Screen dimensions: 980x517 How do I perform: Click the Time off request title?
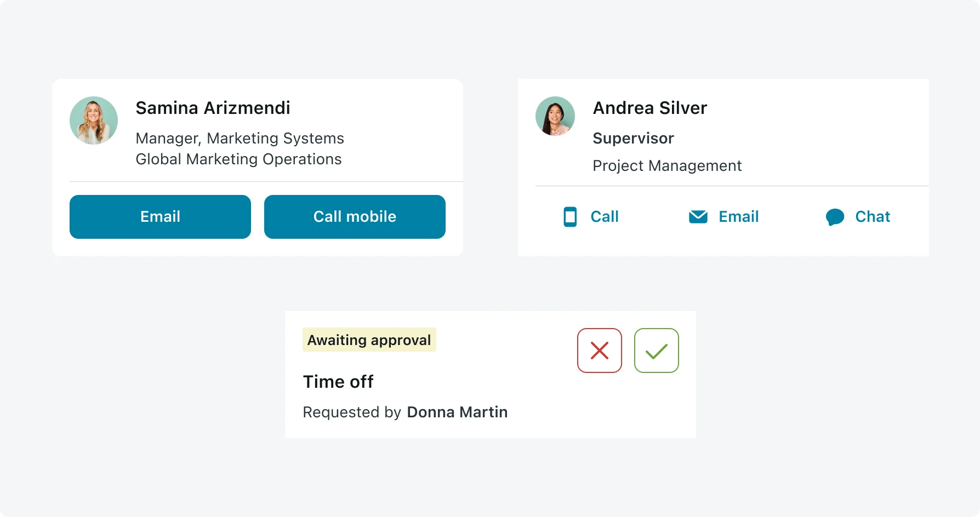coord(338,382)
